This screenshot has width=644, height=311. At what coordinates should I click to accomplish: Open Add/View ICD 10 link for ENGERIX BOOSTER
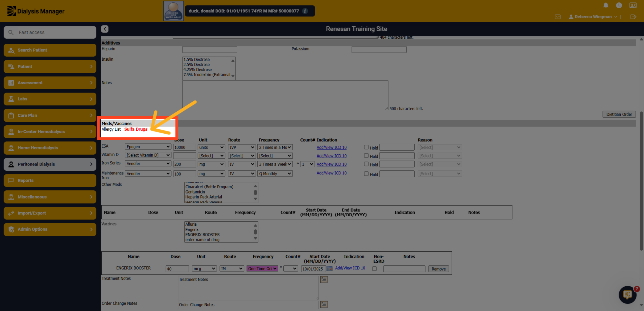coord(350,268)
